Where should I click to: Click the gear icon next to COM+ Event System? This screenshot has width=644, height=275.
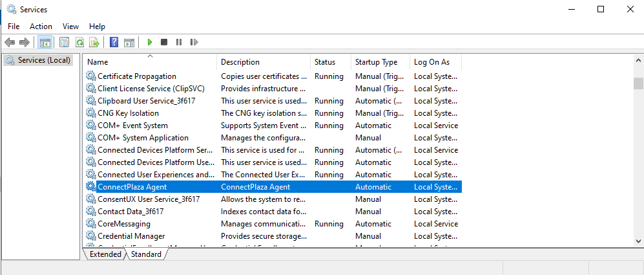90,125
